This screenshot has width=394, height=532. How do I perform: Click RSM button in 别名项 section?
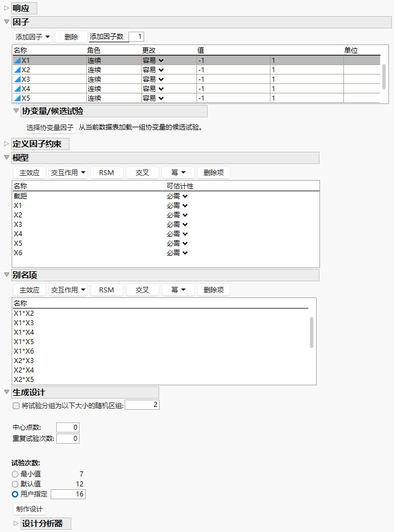click(106, 290)
